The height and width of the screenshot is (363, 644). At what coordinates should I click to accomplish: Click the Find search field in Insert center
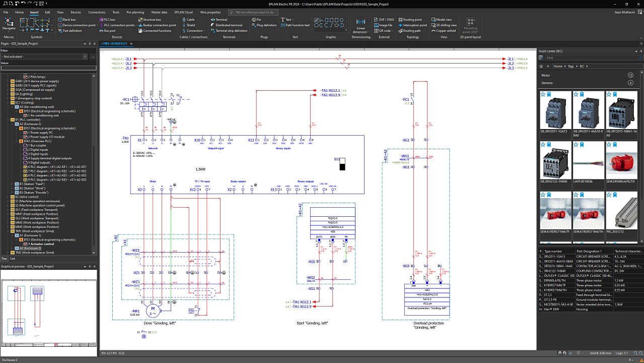click(587, 57)
